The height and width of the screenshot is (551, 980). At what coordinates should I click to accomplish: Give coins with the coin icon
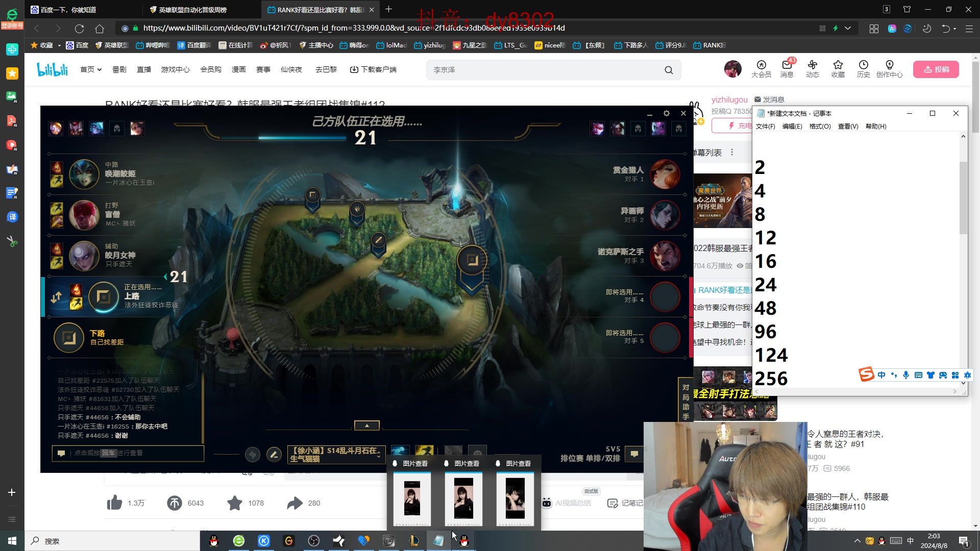(x=174, y=503)
